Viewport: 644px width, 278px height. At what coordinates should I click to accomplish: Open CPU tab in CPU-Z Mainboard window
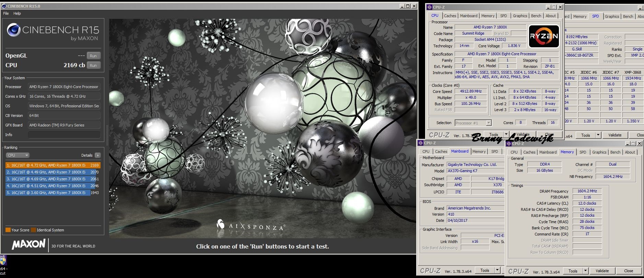(x=426, y=152)
